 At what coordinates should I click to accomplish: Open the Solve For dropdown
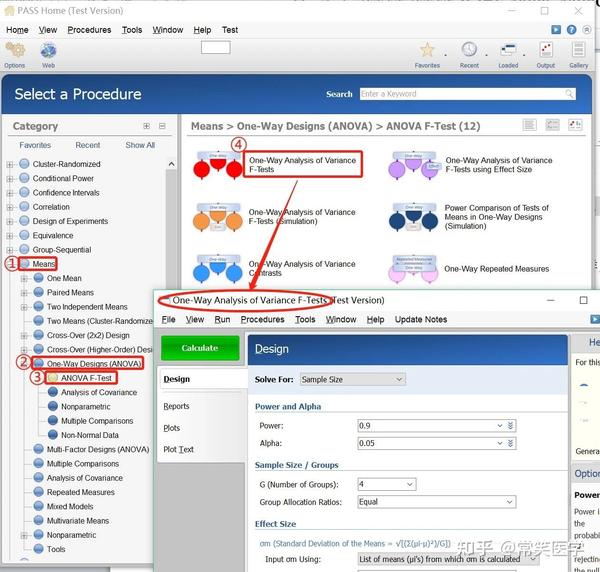[352, 380]
